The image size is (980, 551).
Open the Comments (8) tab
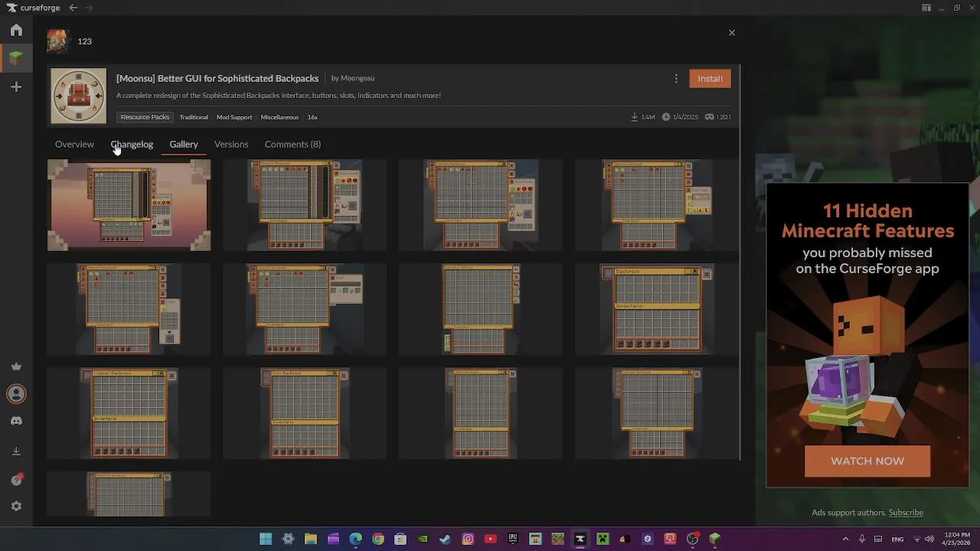pos(292,145)
